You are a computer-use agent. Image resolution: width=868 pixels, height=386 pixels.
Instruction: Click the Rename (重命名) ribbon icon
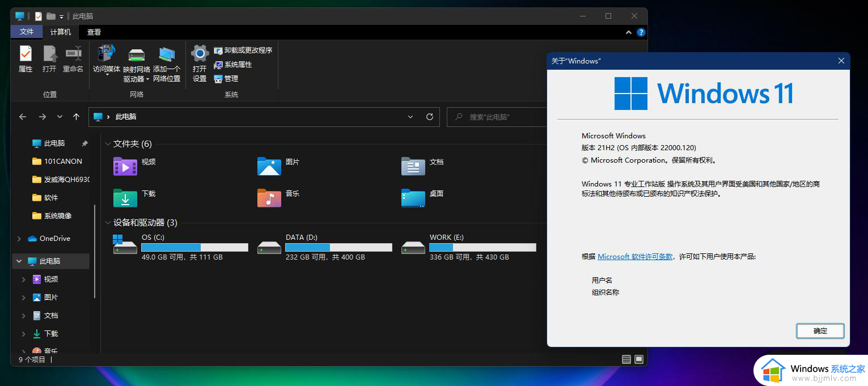click(73, 59)
